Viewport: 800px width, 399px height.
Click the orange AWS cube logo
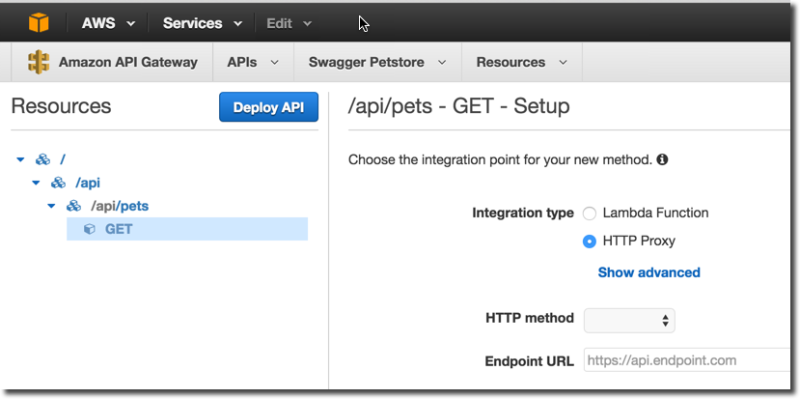[x=39, y=23]
